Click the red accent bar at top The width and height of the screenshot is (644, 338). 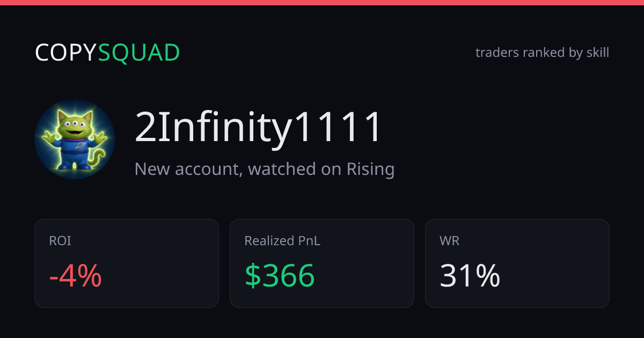322,3
